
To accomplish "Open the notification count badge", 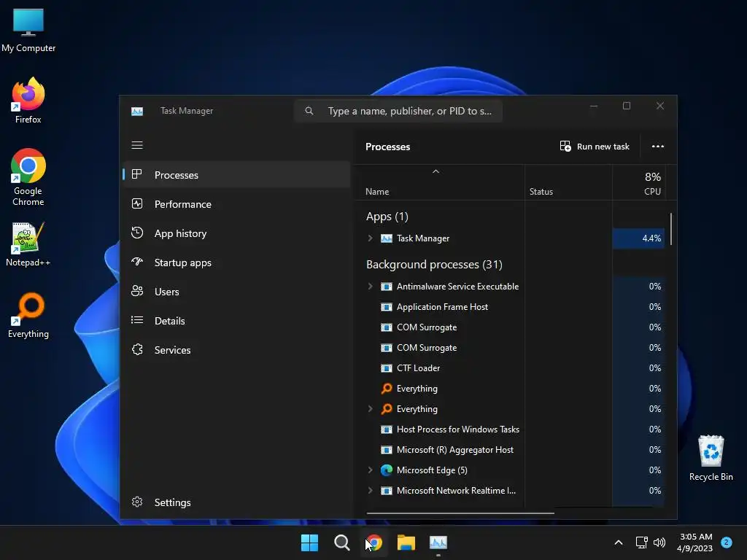I will pos(727,542).
